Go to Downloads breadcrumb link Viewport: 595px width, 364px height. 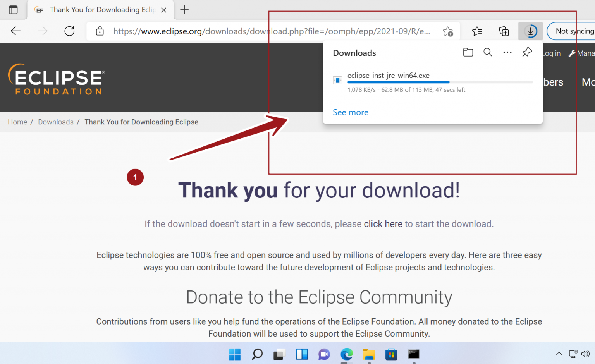click(56, 122)
